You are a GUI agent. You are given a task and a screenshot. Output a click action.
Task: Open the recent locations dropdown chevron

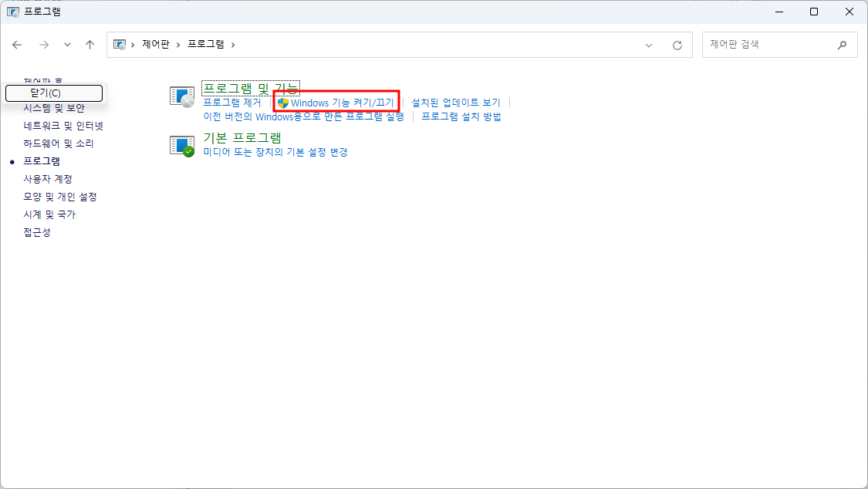click(67, 45)
